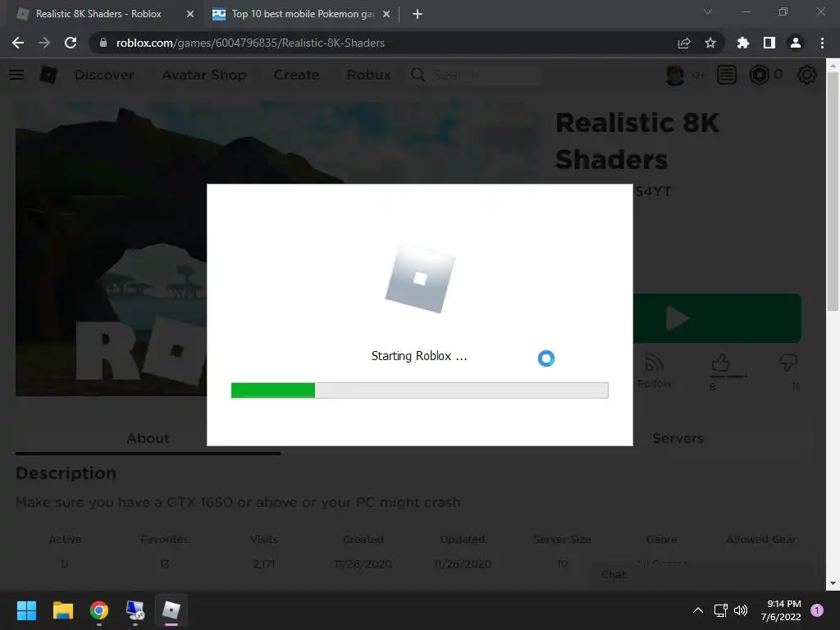Image resolution: width=840 pixels, height=630 pixels.
Task: Reload the Roblox page
Action: (71, 43)
